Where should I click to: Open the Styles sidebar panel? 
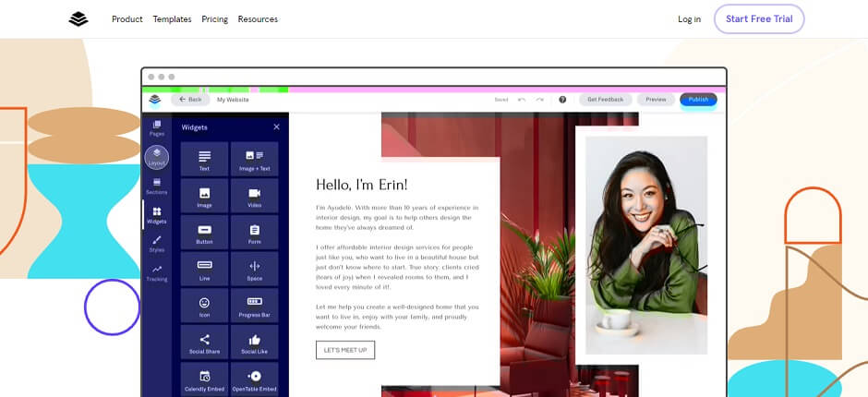(157, 244)
